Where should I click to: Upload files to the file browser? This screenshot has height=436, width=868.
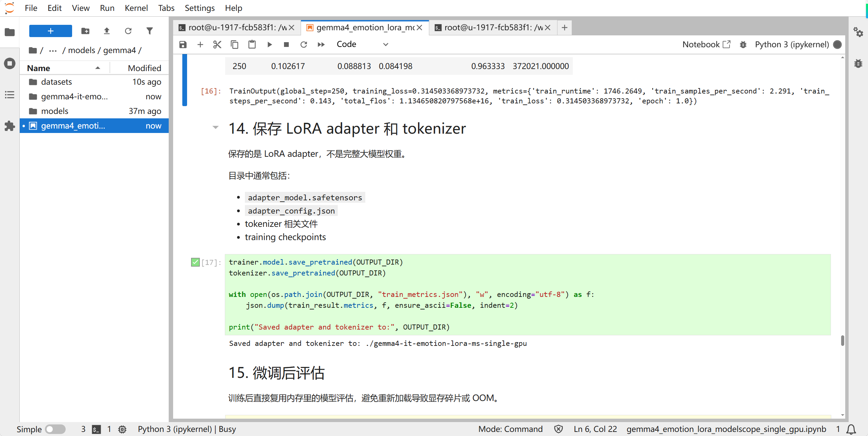[x=107, y=31]
